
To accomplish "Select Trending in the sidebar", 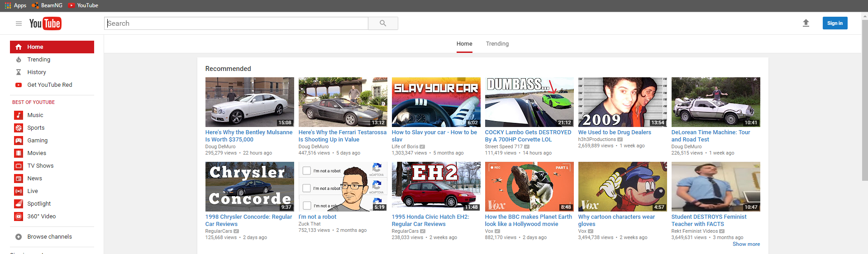I will 52,60.
